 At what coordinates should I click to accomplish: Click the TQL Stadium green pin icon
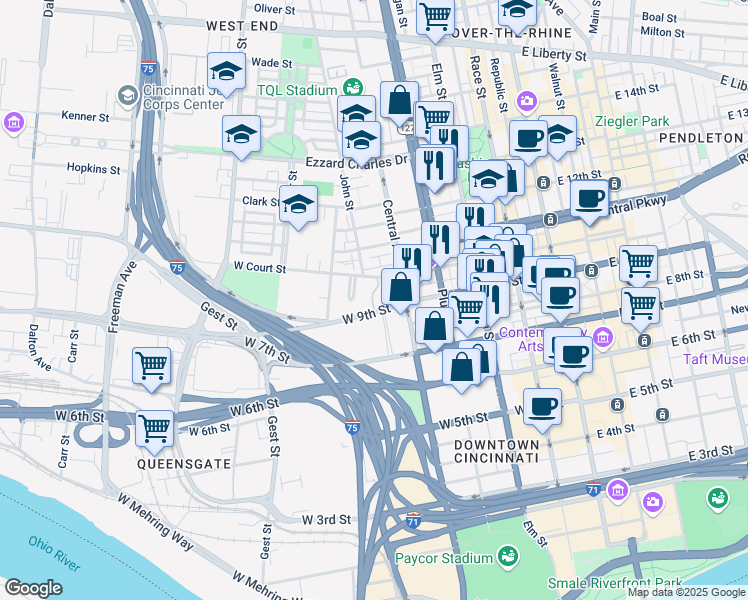coord(353,88)
